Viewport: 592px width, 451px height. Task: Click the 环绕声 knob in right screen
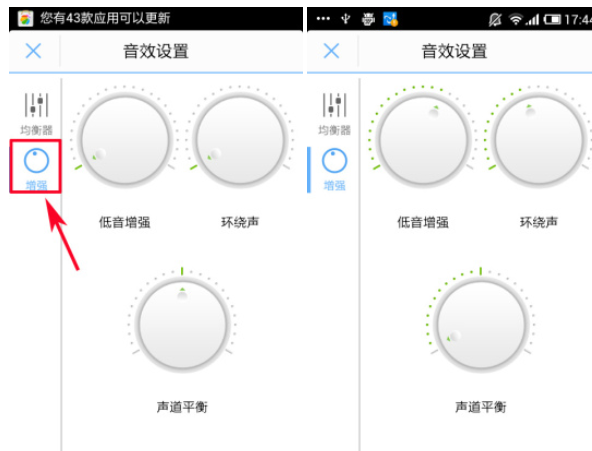click(x=539, y=140)
